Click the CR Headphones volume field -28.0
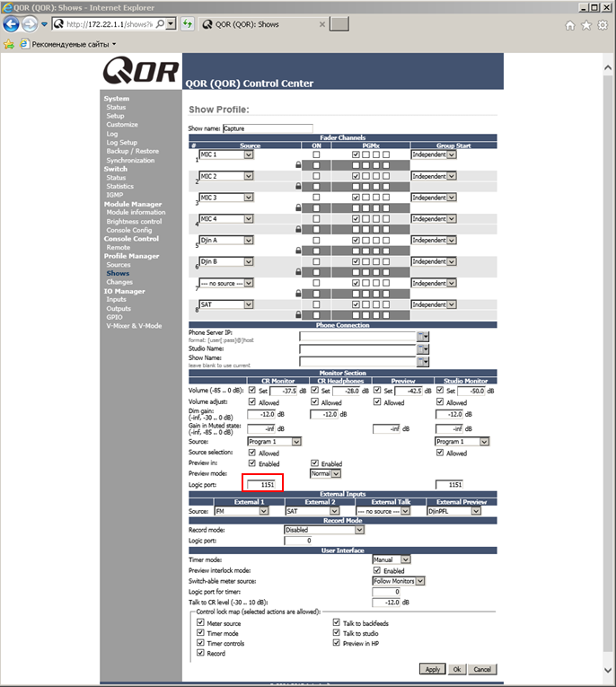Screen dimensions: 616x687 click(346, 391)
